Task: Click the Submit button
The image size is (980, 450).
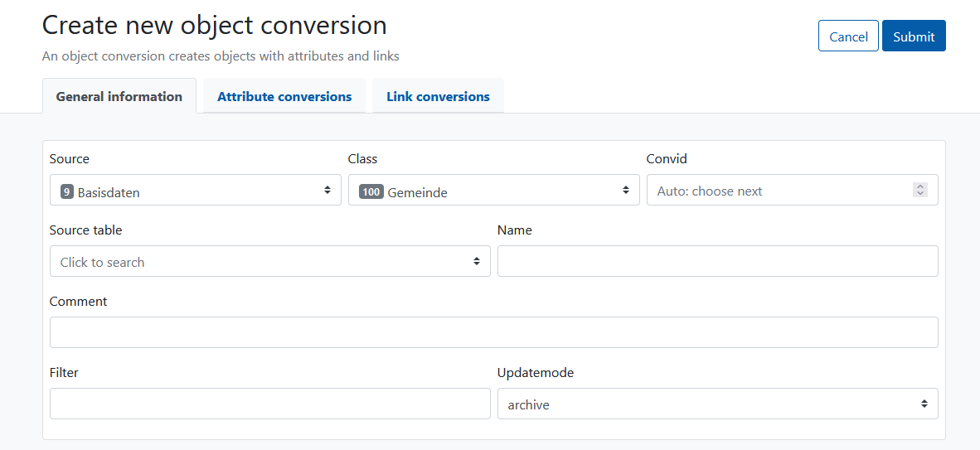Action: (914, 36)
